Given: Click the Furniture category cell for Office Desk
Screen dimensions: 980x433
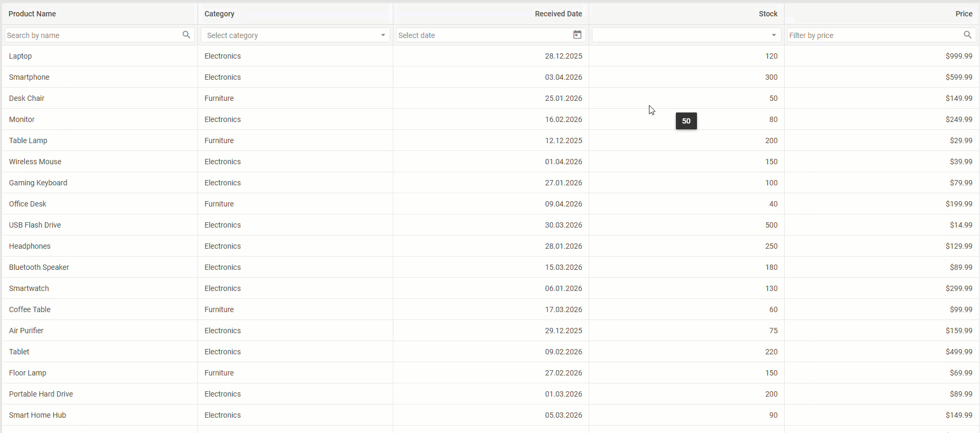Looking at the screenshot, I should [219, 204].
